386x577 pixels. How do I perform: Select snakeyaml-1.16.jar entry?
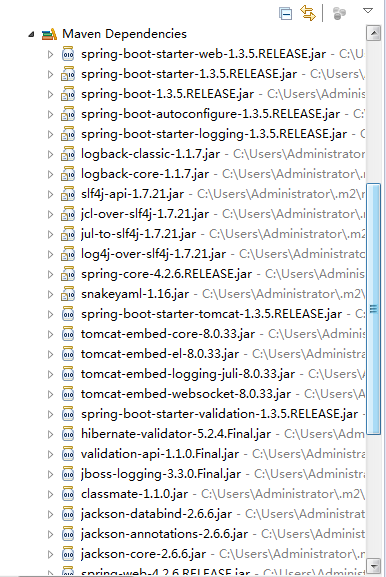click(x=135, y=294)
